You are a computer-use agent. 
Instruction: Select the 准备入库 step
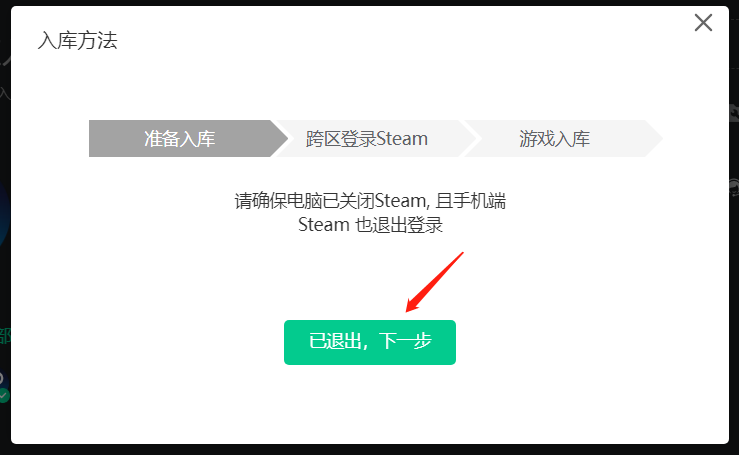click(x=180, y=139)
